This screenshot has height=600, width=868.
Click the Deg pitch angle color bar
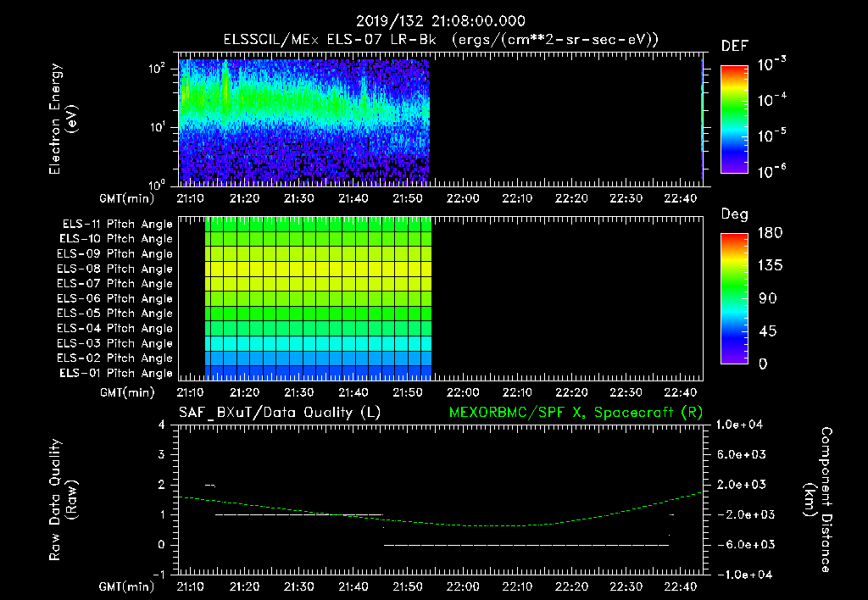[x=734, y=299]
